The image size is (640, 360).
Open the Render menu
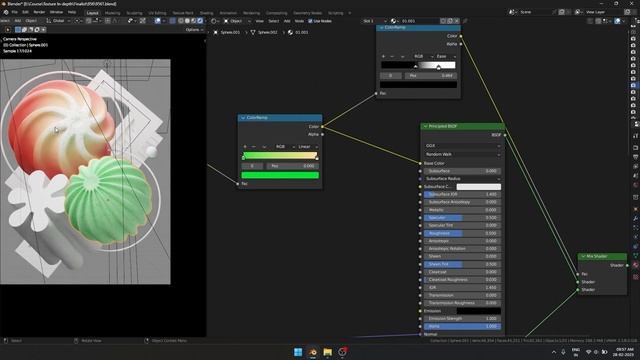point(39,12)
